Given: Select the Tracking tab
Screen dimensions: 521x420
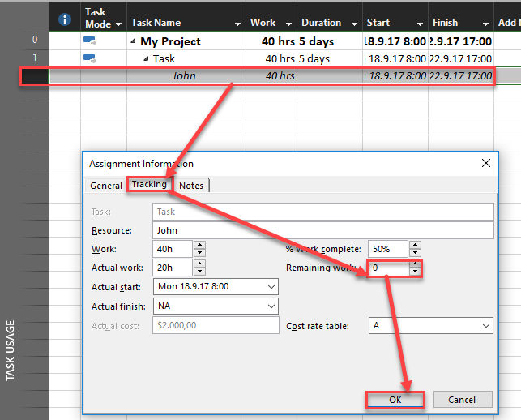Looking at the screenshot, I should pos(149,185).
